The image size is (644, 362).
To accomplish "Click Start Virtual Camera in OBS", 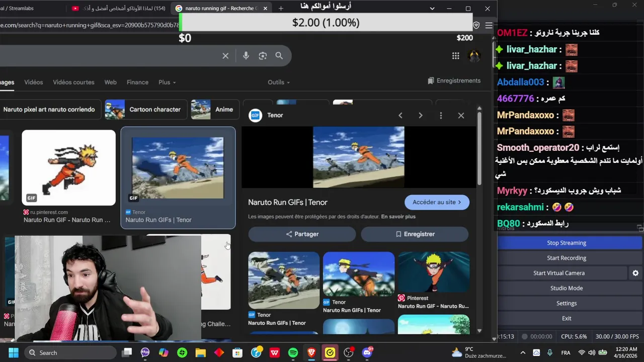I will (559, 273).
